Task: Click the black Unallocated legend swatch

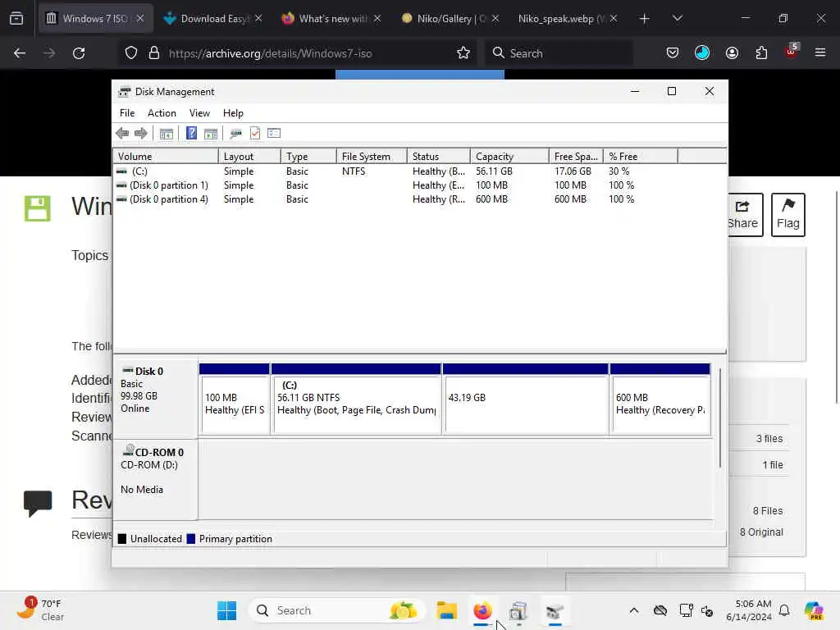Action: [x=122, y=539]
